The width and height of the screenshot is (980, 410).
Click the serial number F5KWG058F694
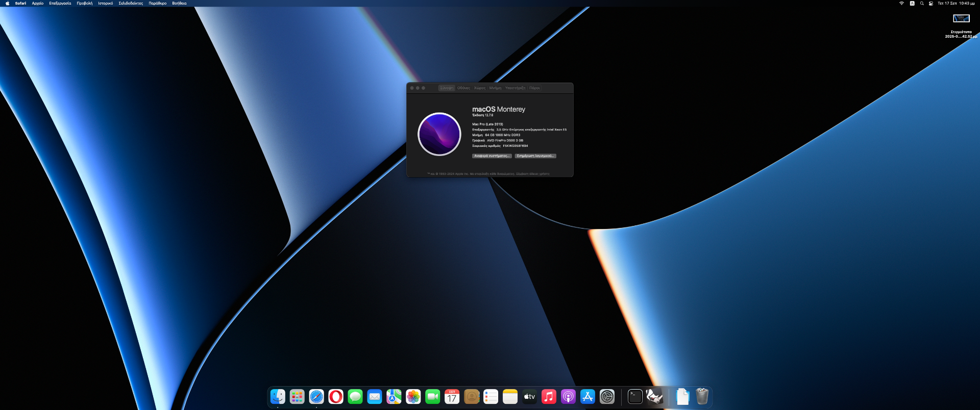(516, 146)
